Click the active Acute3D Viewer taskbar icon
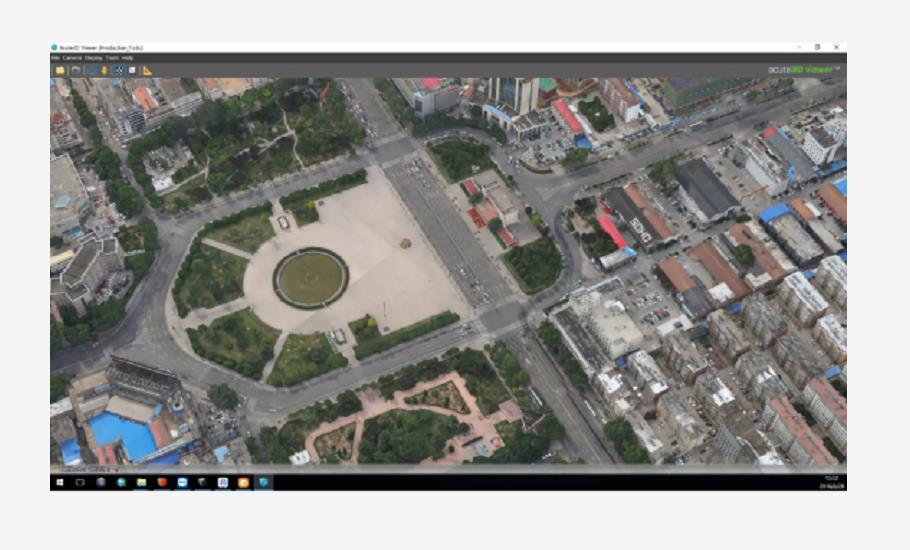The height and width of the screenshot is (550, 910). (264, 482)
